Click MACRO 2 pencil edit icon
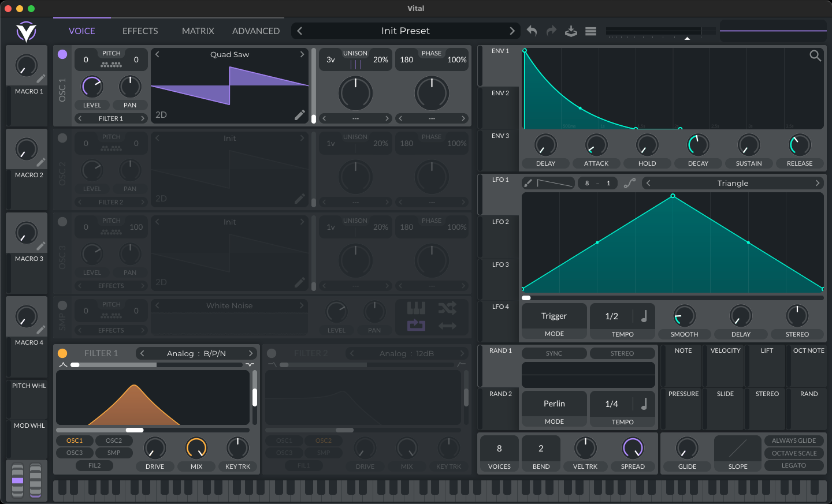The image size is (832, 504). tap(41, 162)
